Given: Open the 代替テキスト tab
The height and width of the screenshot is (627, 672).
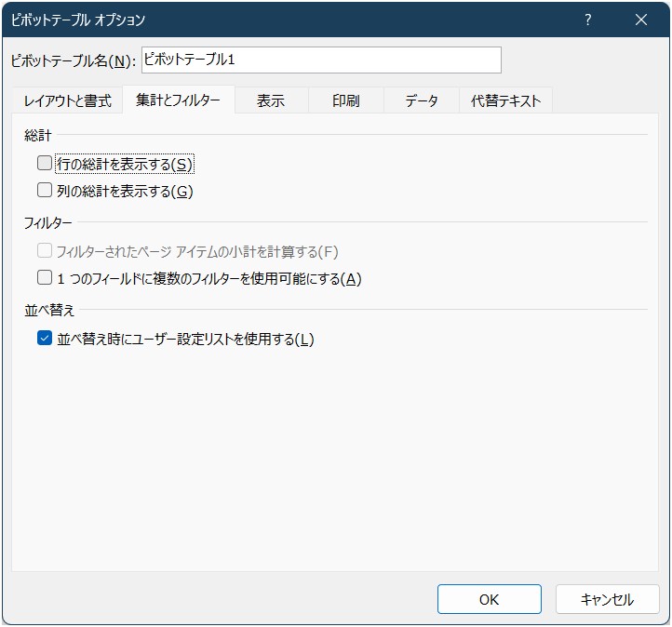Looking at the screenshot, I should click(x=505, y=101).
